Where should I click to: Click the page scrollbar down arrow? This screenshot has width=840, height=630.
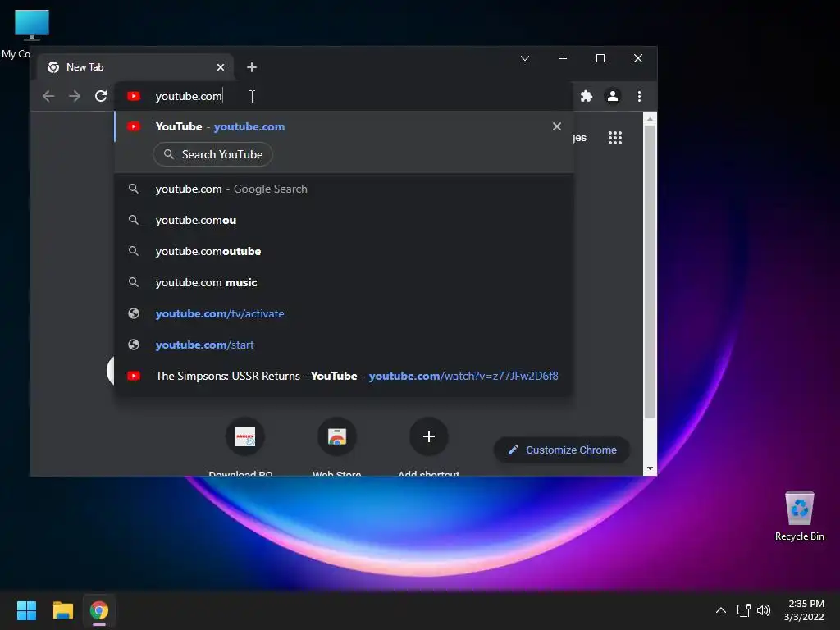(650, 468)
